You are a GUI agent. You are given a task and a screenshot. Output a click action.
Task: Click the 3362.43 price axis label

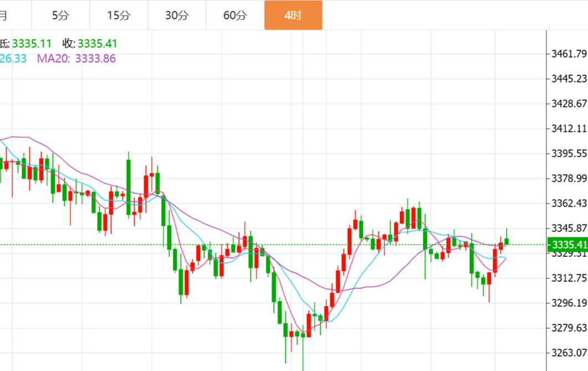(569, 203)
